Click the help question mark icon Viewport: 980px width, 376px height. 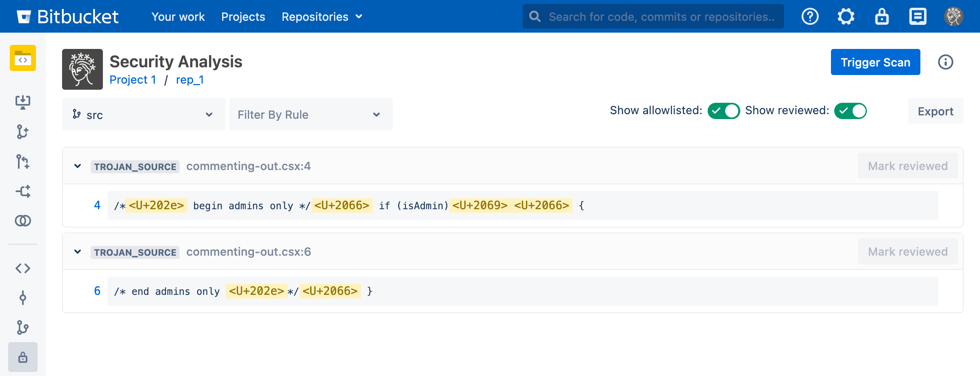pos(810,17)
